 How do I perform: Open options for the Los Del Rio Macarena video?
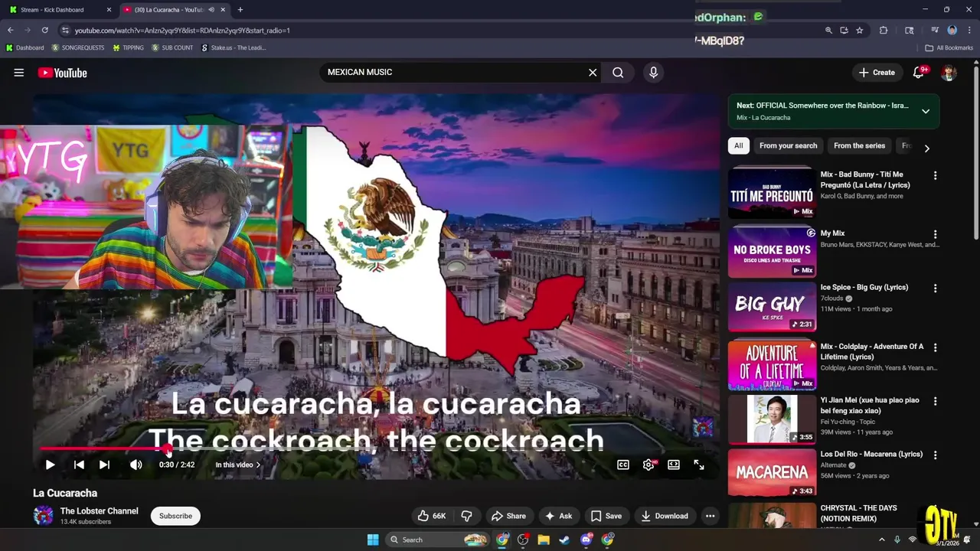tap(935, 455)
